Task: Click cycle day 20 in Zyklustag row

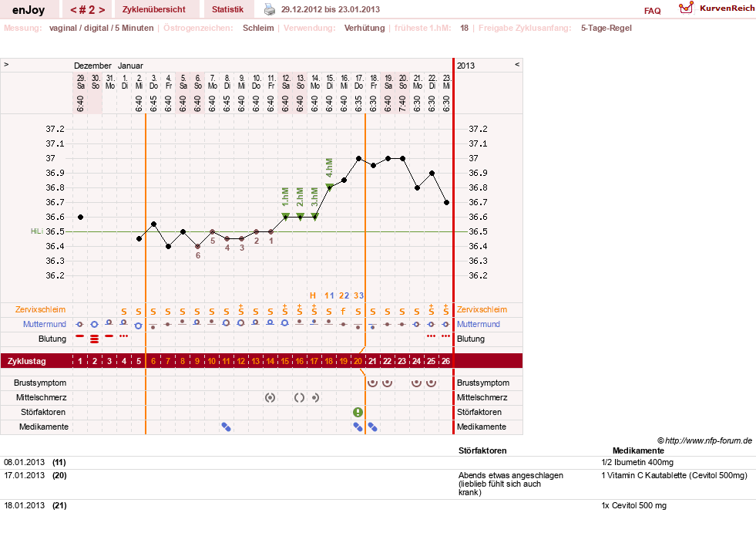Action: pyautogui.click(x=358, y=361)
